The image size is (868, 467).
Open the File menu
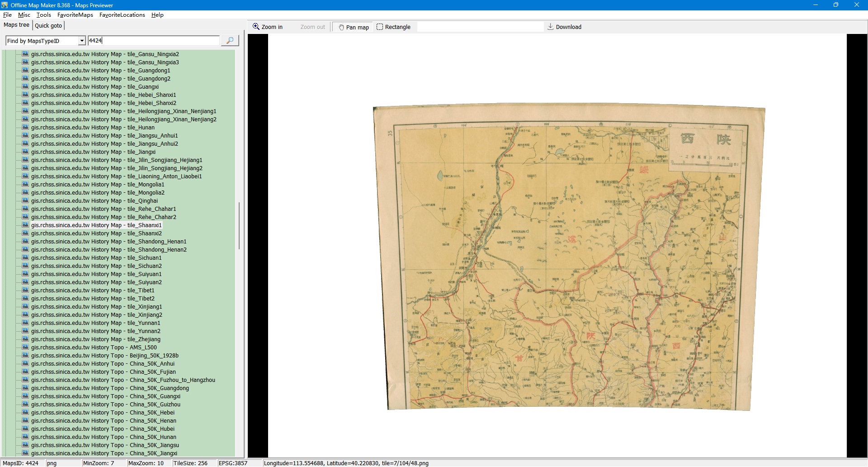[x=7, y=15]
